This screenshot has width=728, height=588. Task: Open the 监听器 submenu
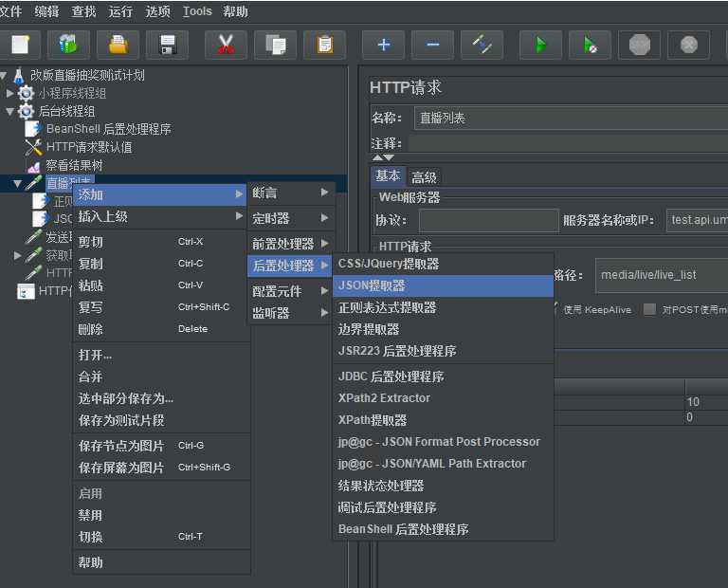[290, 313]
